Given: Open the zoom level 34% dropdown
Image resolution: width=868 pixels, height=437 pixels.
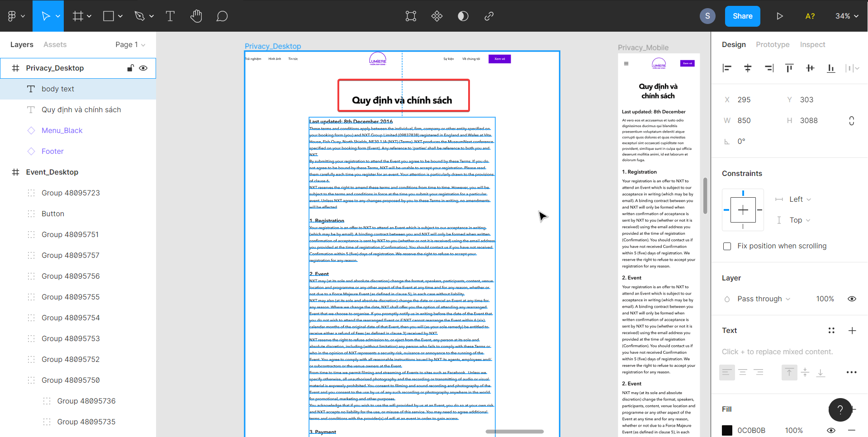Looking at the screenshot, I should point(847,16).
